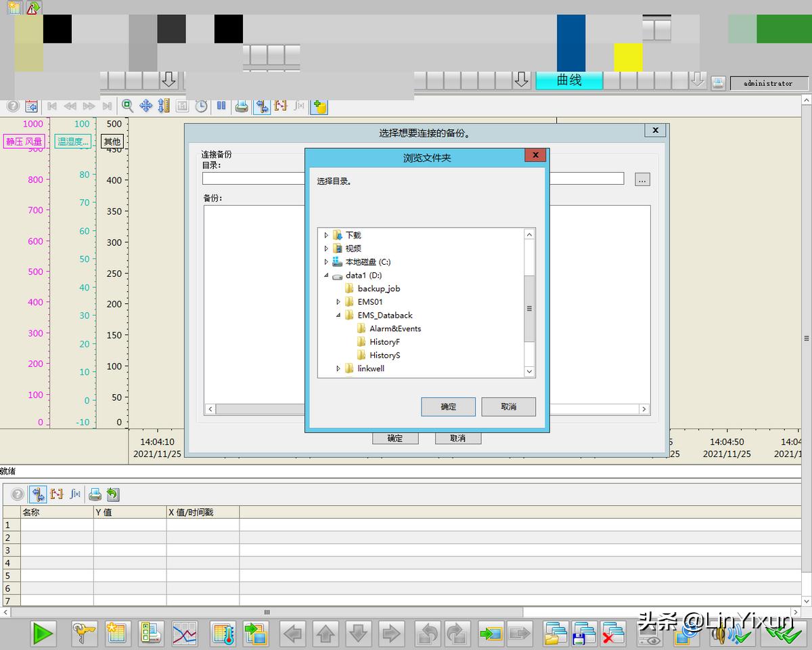Click the green play runtime icon

coord(43,634)
